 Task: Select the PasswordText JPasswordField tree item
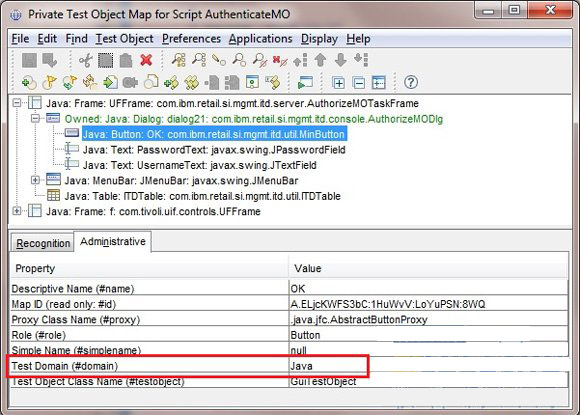coord(214,150)
